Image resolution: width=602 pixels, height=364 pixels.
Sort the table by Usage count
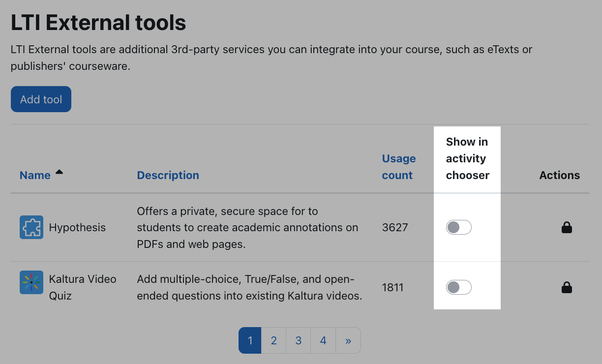(x=399, y=167)
